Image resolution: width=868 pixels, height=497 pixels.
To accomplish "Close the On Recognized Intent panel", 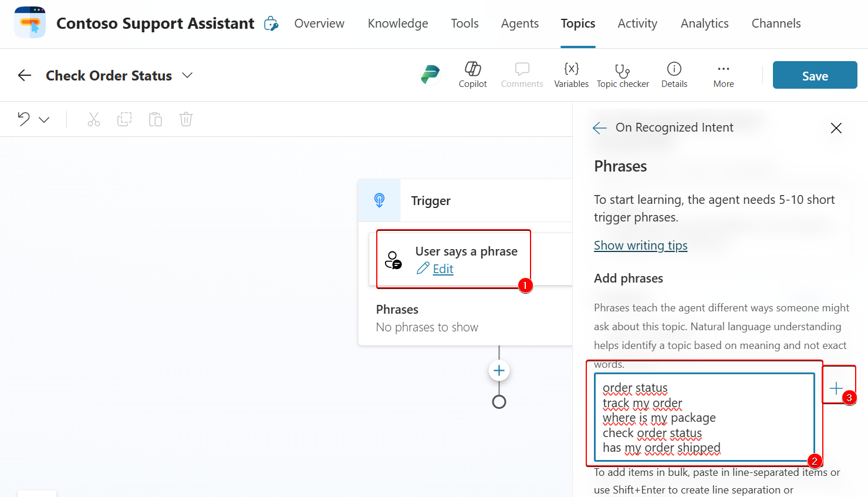I will point(836,128).
